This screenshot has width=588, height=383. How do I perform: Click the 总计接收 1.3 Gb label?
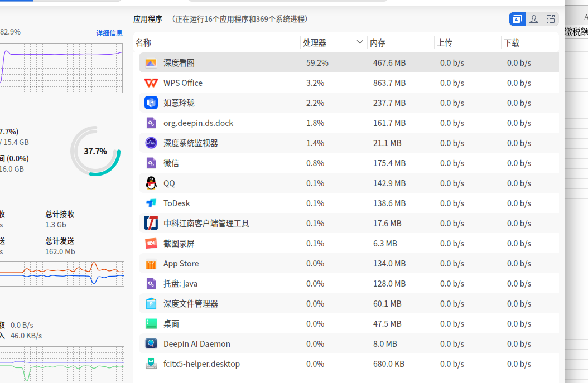(x=60, y=219)
